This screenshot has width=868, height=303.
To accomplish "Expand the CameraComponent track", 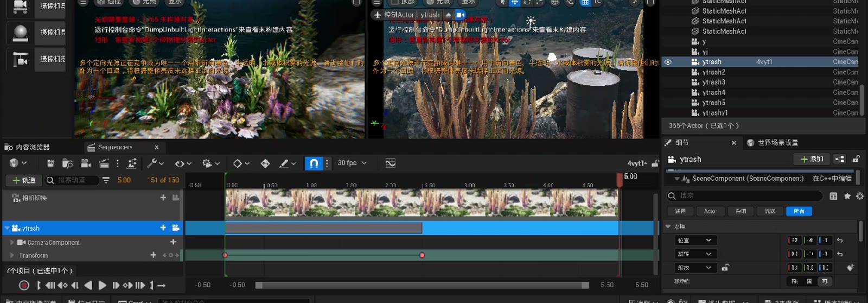I will coord(12,242).
